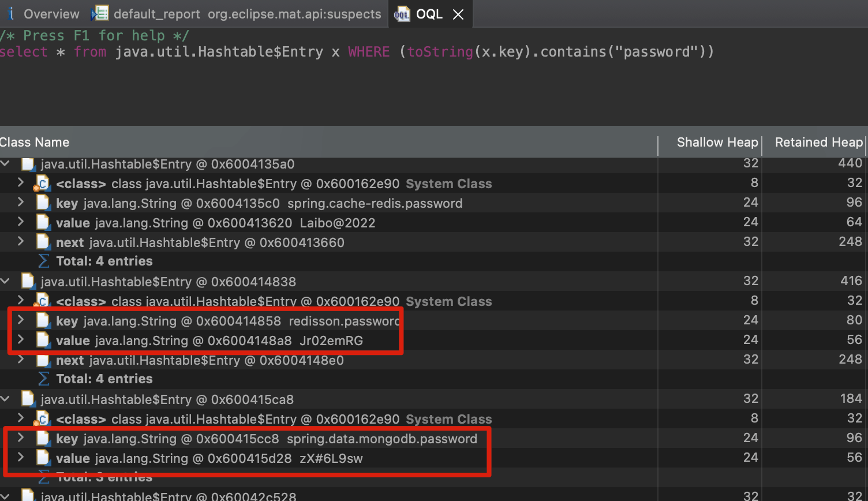868x501 pixels.
Task: Select the value text 'zX#6L9sw'
Action: pyautogui.click(x=331, y=458)
